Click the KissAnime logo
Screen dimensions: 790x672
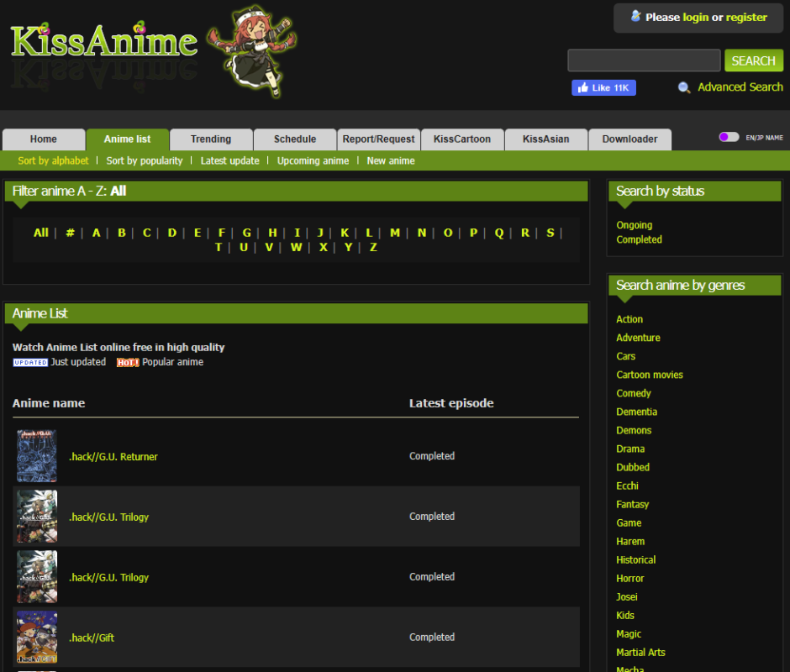tap(104, 42)
